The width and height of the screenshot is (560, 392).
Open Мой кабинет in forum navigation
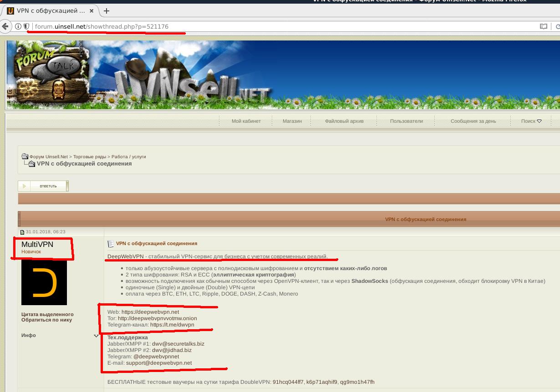246,121
